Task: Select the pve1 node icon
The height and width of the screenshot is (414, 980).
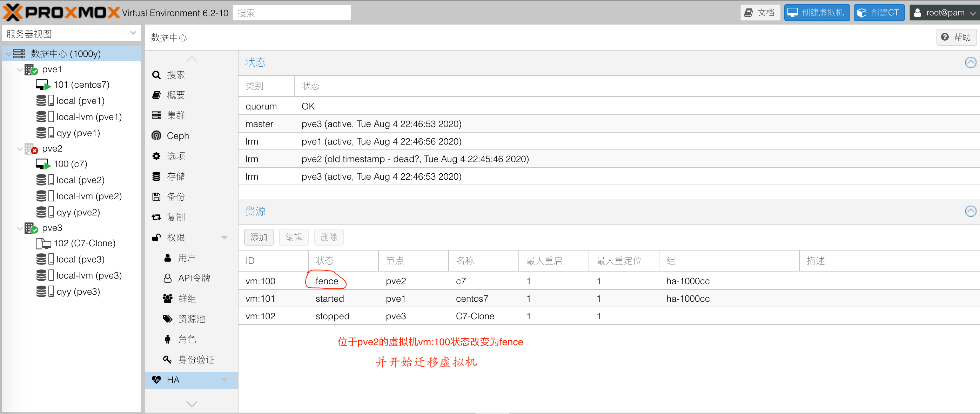Action: point(31,69)
